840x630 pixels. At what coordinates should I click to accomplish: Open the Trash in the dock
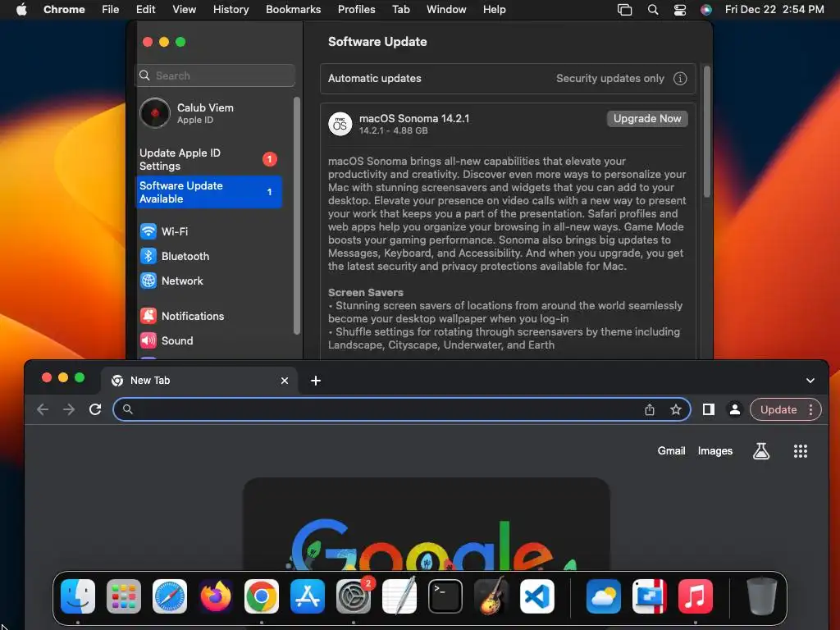tap(762, 596)
